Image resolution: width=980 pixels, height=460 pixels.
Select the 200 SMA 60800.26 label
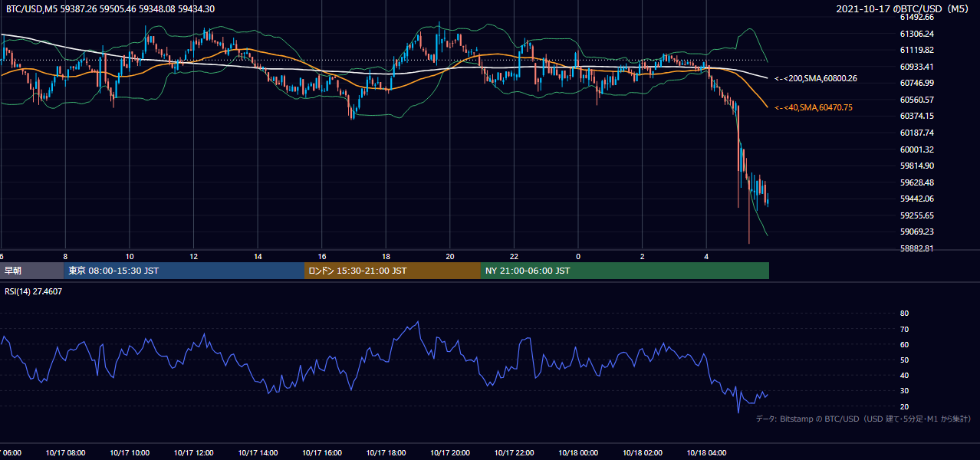click(816, 78)
